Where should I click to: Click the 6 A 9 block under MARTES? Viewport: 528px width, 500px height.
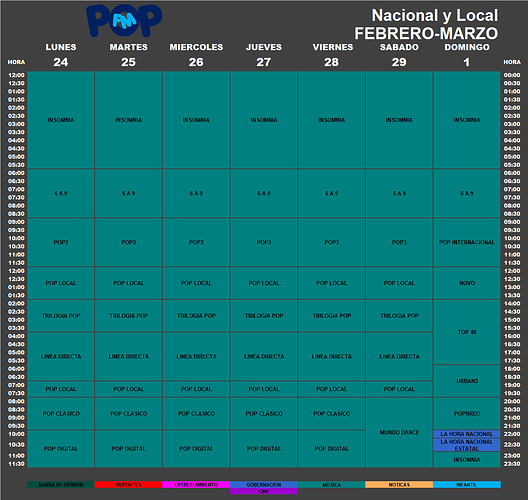click(x=129, y=193)
